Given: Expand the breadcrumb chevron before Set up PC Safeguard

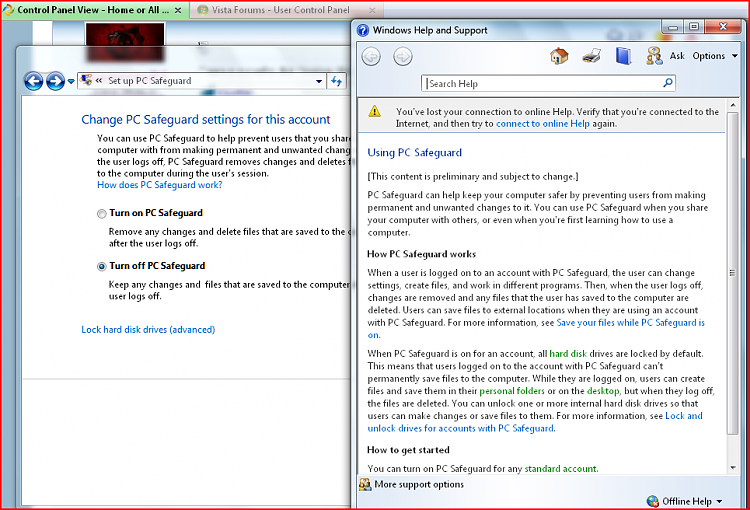Looking at the screenshot, I should (99, 80).
